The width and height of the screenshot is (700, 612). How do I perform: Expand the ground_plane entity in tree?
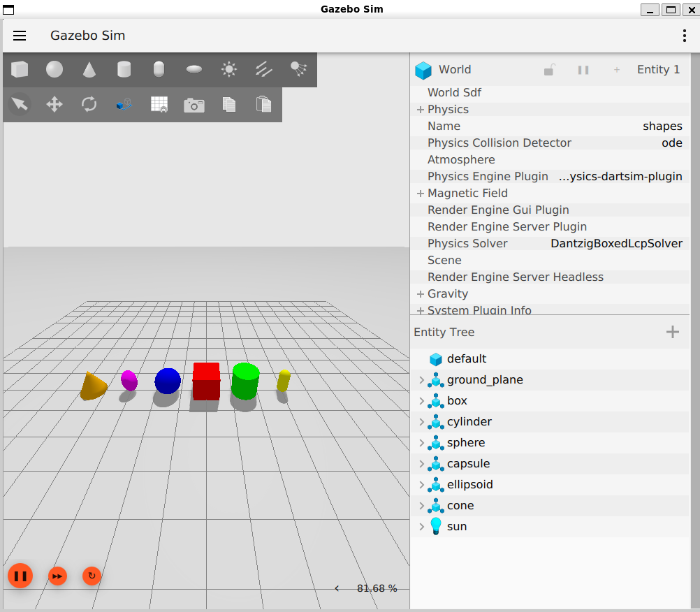[x=421, y=380]
